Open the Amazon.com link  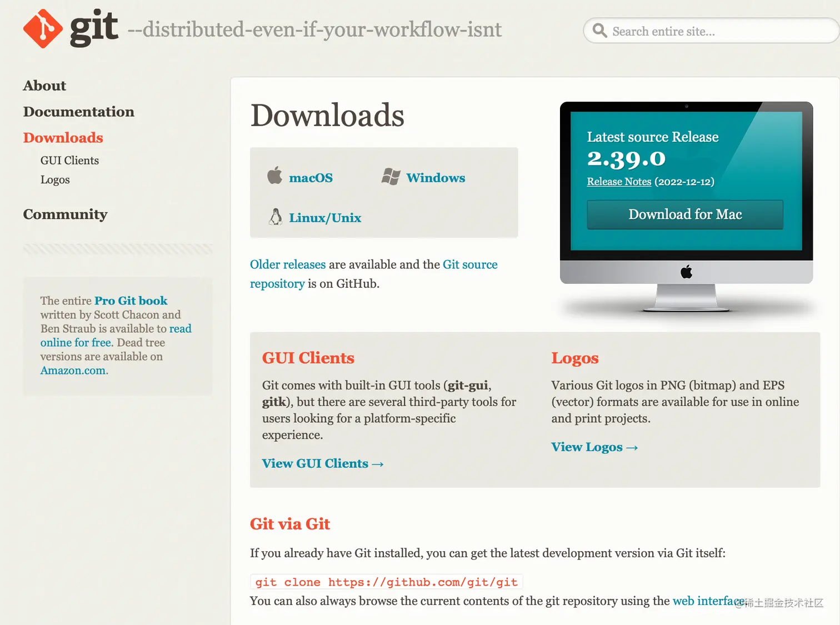73,371
